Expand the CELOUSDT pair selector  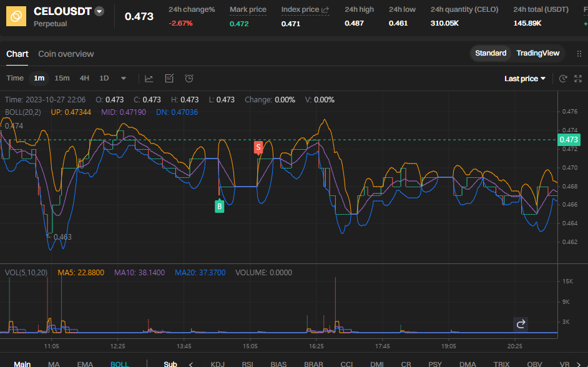[99, 11]
